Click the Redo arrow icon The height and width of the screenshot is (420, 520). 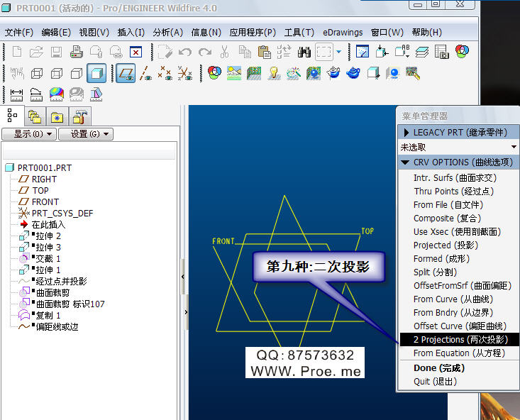[x=205, y=52]
